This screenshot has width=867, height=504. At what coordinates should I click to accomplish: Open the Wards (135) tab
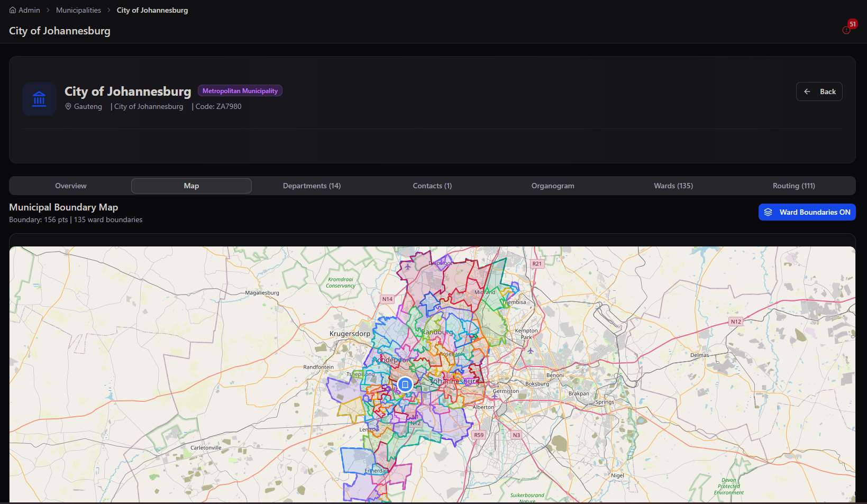[673, 186]
